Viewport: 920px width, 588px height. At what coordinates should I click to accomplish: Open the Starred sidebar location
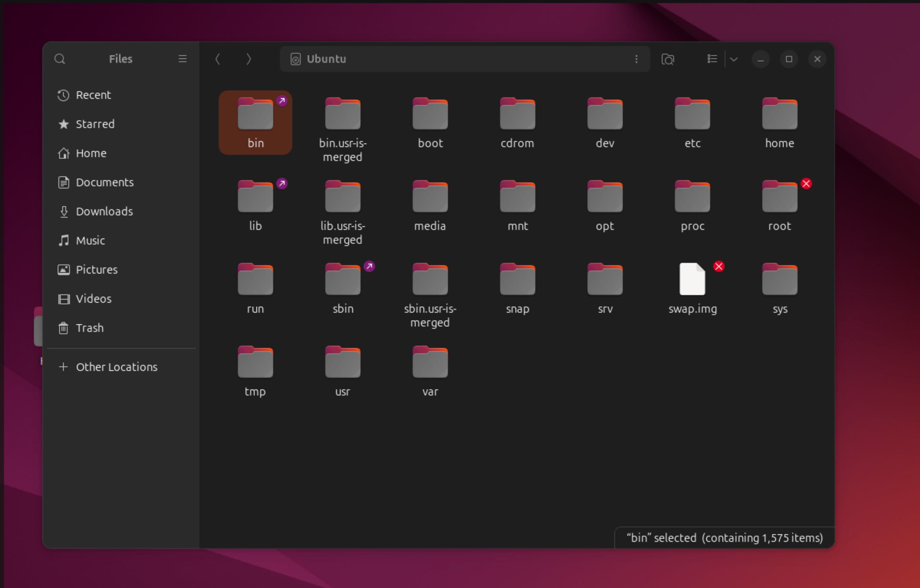95,124
